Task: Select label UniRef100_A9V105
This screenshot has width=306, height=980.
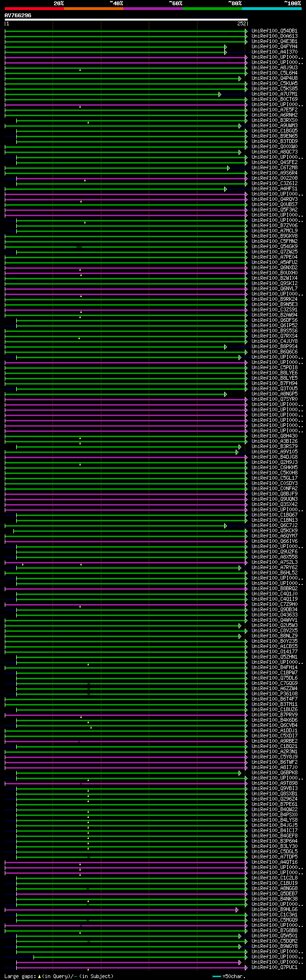Action: point(274,452)
